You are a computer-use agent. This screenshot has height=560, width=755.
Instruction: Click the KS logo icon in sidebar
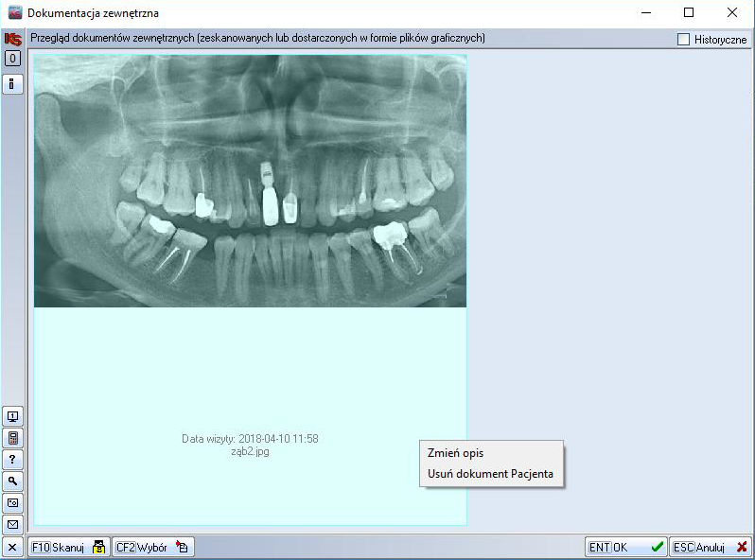tap(13, 39)
